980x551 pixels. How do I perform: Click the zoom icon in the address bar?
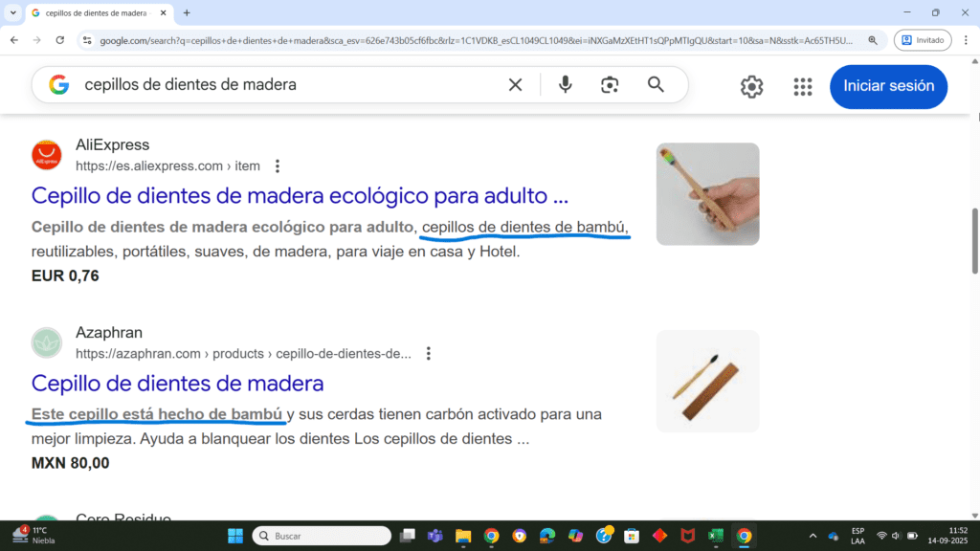(x=871, y=40)
